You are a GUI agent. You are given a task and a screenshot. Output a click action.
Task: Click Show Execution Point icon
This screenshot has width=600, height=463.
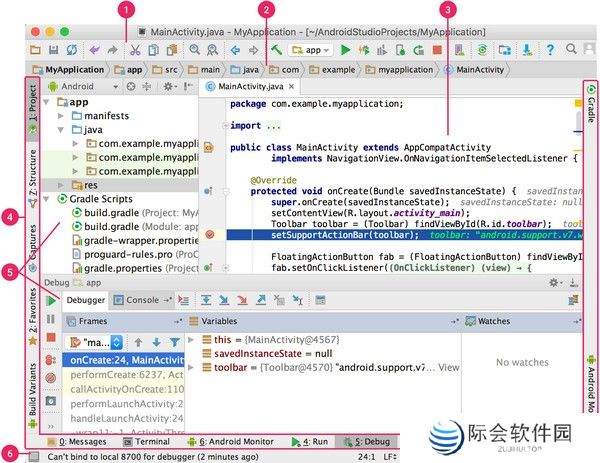[x=183, y=300]
